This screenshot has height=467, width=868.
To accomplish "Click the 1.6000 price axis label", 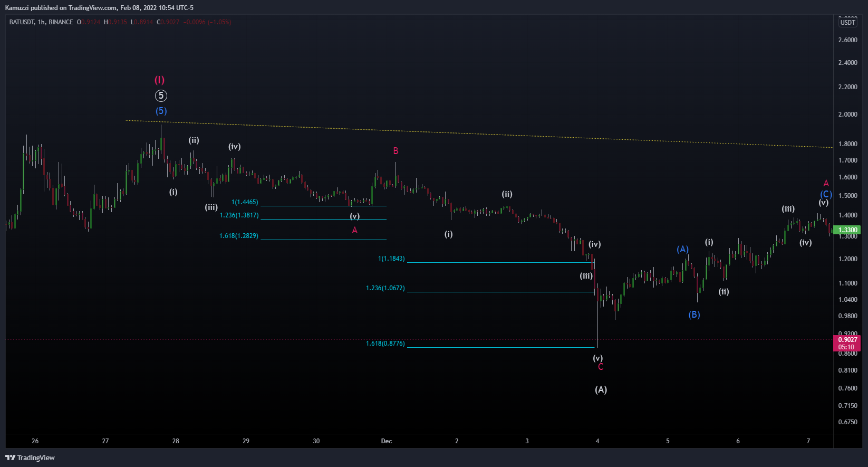I will coord(847,177).
